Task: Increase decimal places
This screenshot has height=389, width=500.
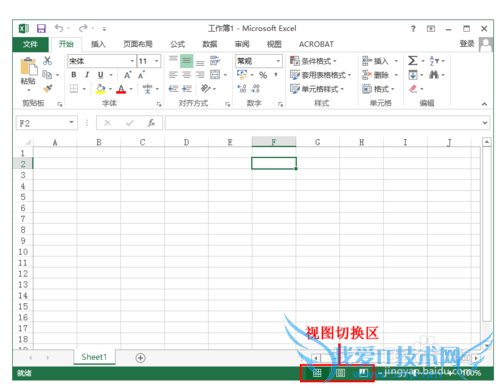Action: (x=242, y=89)
